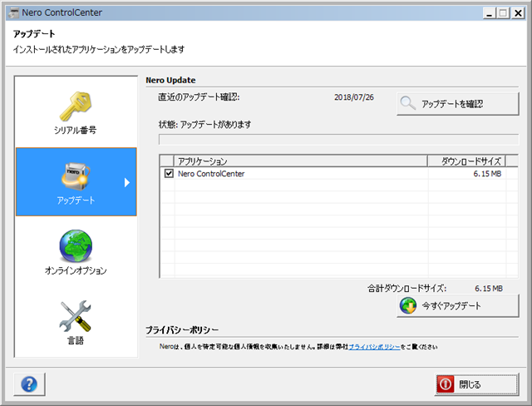Screen dimensions: 532x406
Task: Click the 直近のアップデート確認 label
Action: click(x=199, y=97)
